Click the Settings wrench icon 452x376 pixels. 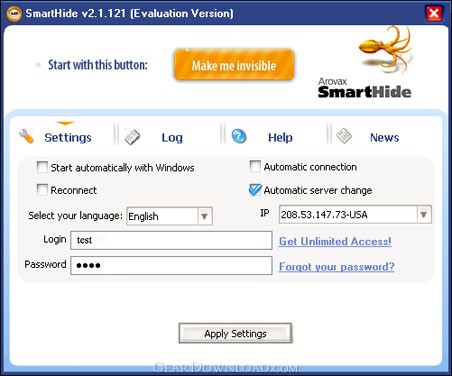(x=26, y=136)
